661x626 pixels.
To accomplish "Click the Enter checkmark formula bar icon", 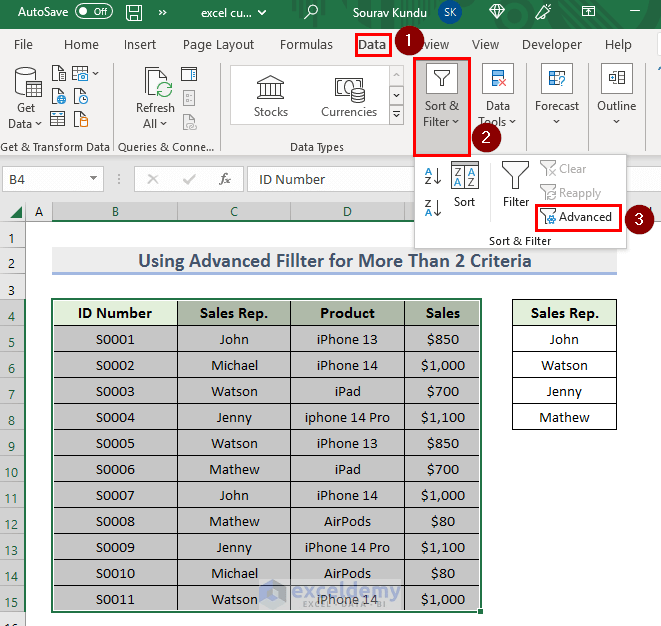I will pyautogui.click(x=189, y=180).
